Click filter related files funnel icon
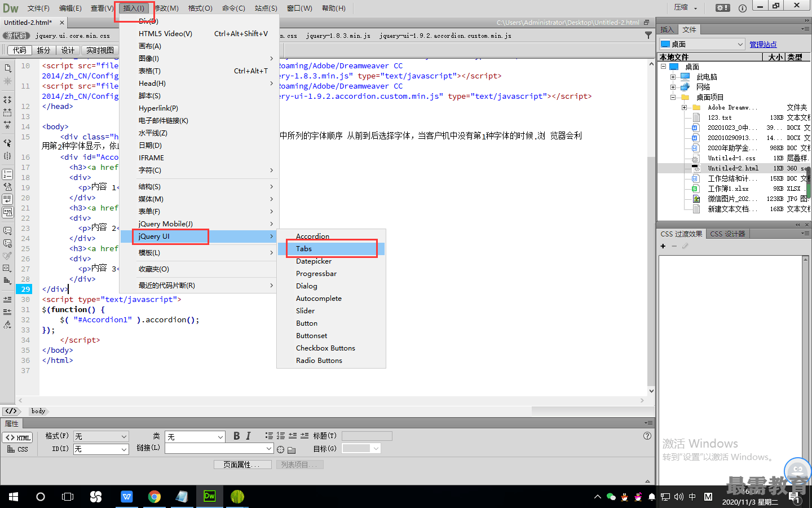The width and height of the screenshot is (812, 508). [x=648, y=35]
